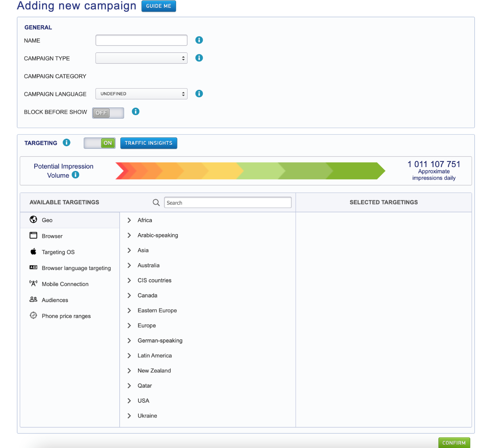481x448 pixels.
Task: Click the Europe label
Action: point(147,326)
